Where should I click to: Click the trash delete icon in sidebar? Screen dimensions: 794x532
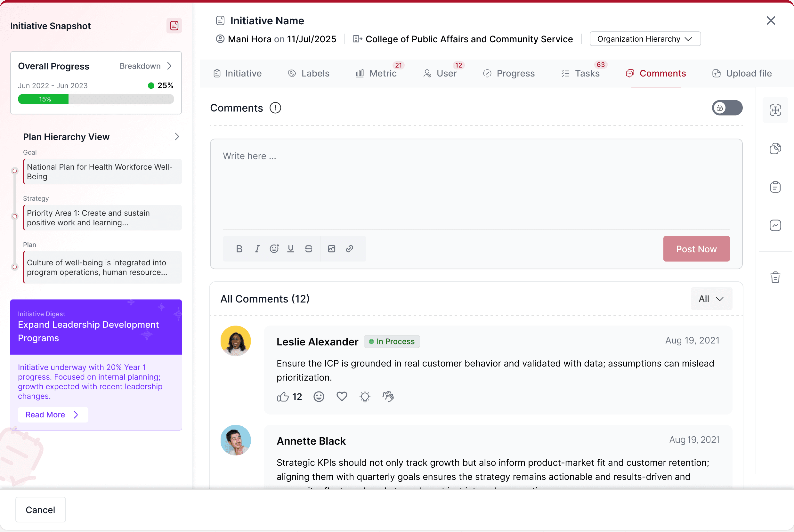point(775,277)
